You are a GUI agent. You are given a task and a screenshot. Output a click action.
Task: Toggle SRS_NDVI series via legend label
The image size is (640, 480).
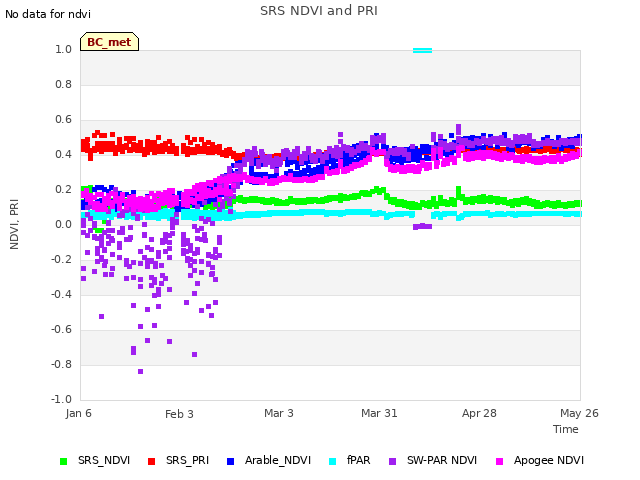pos(104,460)
